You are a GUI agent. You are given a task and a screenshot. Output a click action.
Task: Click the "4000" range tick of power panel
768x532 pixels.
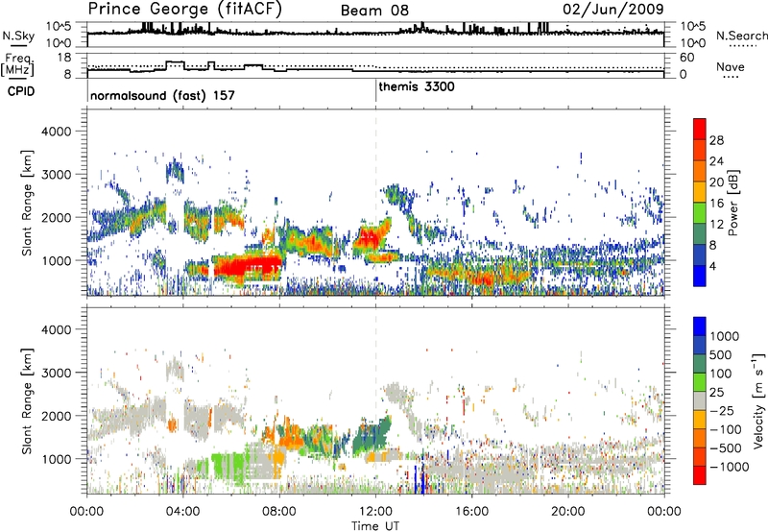point(56,132)
